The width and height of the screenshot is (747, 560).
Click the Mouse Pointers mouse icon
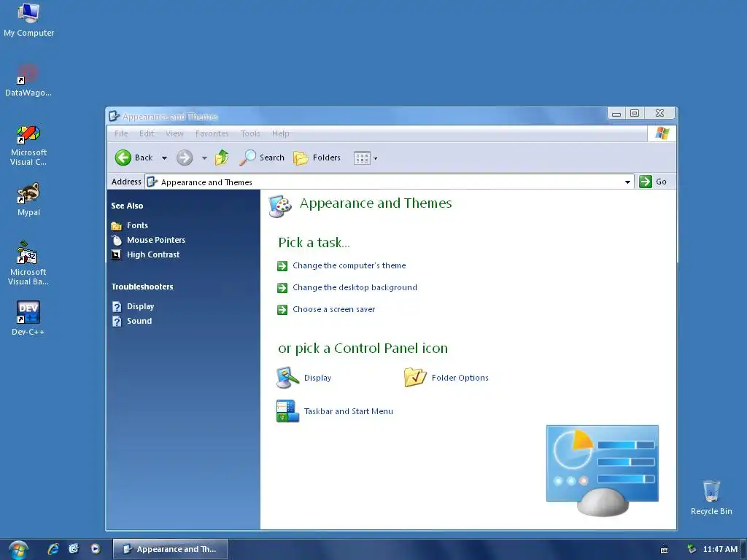point(116,240)
